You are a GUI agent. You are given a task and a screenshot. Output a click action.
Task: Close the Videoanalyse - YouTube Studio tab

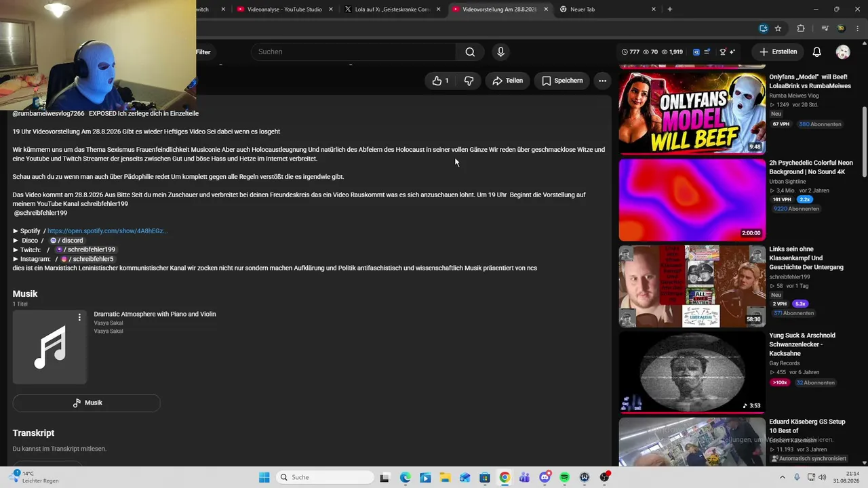(x=330, y=9)
